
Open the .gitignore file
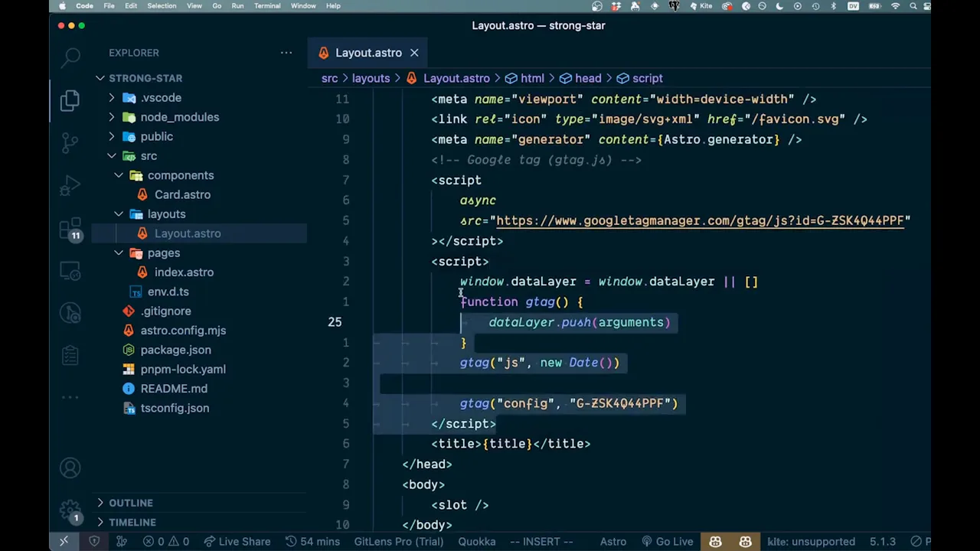click(165, 311)
